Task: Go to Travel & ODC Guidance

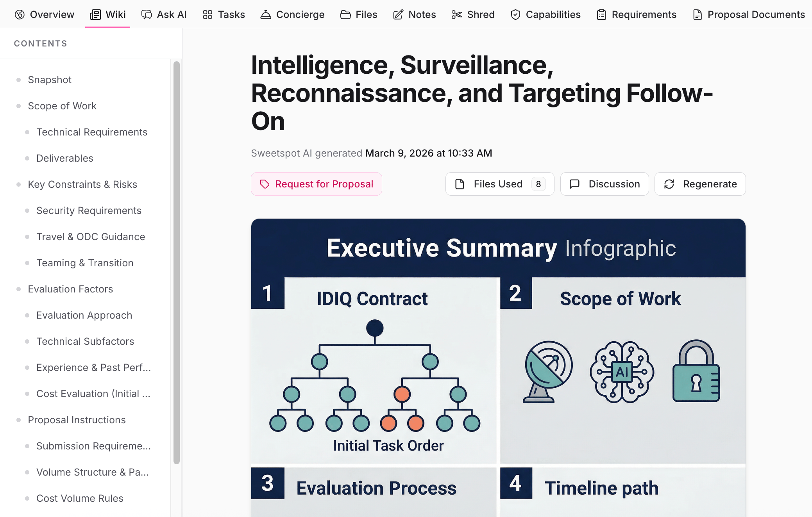Action: pyautogui.click(x=91, y=237)
